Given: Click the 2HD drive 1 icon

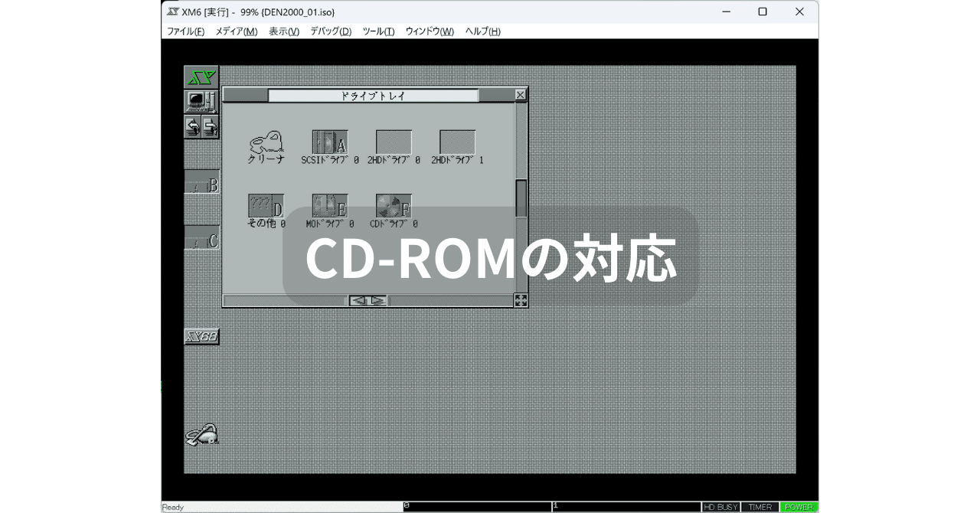Looking at the screenshot, I should click(457, 142).
